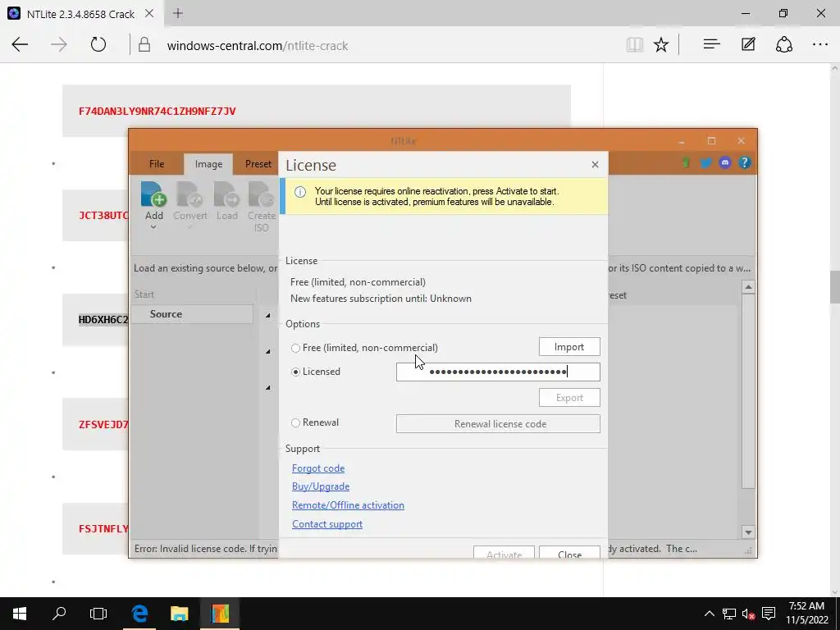This screenshot has height=630, width=840.
Task: Open File Explorer from the taskbar
Action: click(x=180, y=614)
